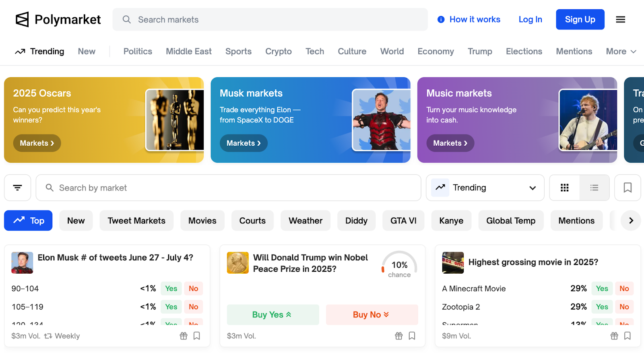Go to the Crypto category tab
The image size is (644, 353).
point(278,52)
